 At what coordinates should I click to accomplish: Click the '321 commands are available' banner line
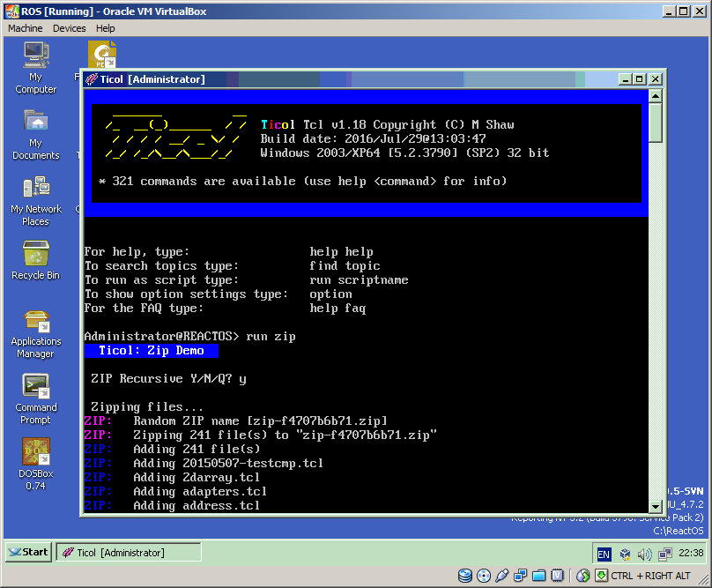(x=302, y=182)
